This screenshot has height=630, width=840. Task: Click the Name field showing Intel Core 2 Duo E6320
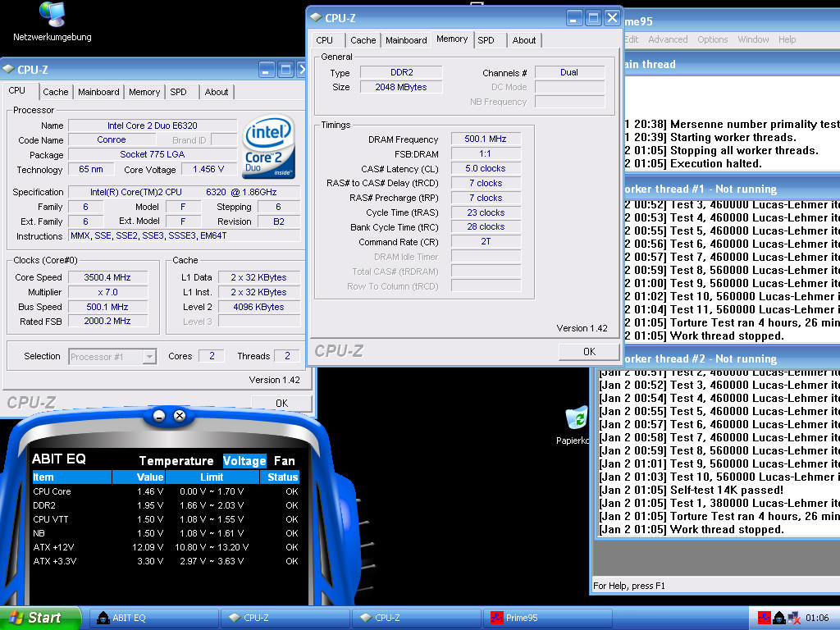pyautogui.click(x=153, y=126)
